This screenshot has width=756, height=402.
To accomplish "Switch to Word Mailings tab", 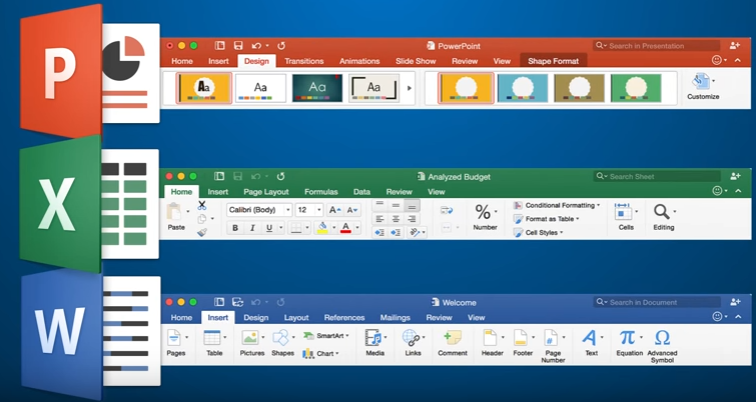I will click(x=395, y=318).
